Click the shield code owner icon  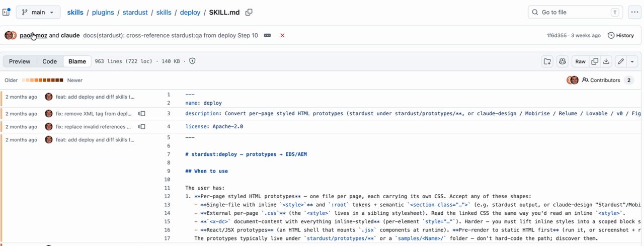pyautogui.click(x=192, y=61)
